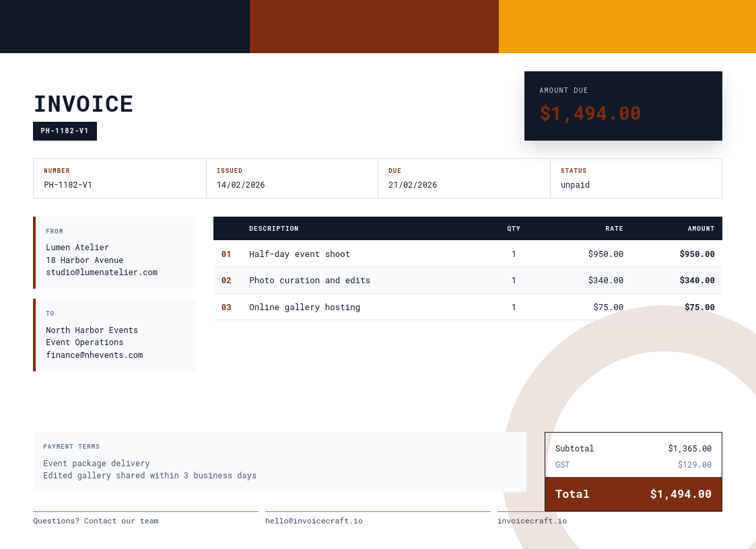Screen dimensions: 756x549
Task: Click the QTY column header
Action: (x=514, y=229)
